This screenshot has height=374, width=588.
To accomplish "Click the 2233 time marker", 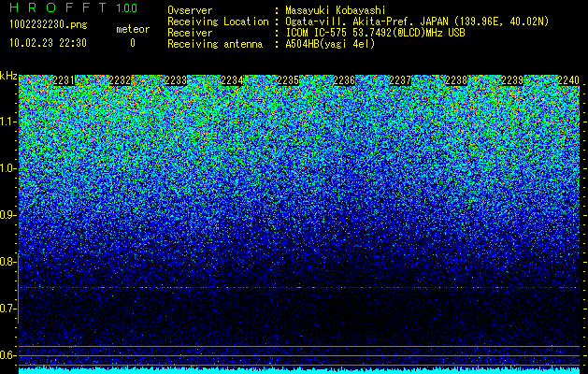I will [x=176, y=80].
